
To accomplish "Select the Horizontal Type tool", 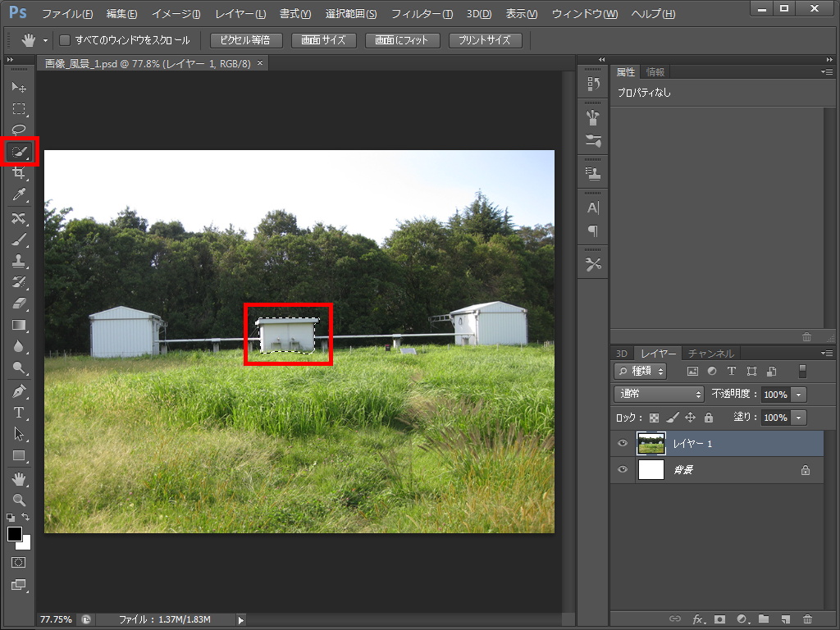I will (x=20, y=413).
